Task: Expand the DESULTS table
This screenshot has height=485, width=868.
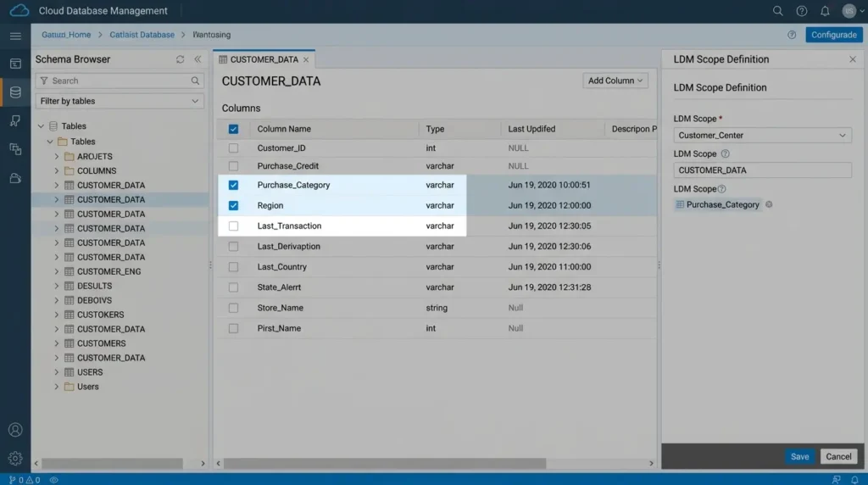Action: pyautogui.click(x=57, y=287)
